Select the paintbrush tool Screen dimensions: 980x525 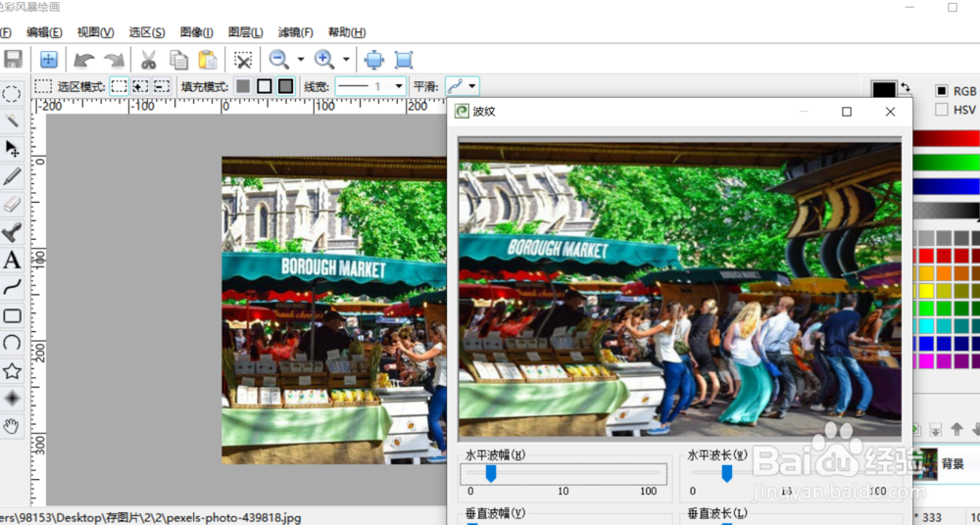coord(11,232)
